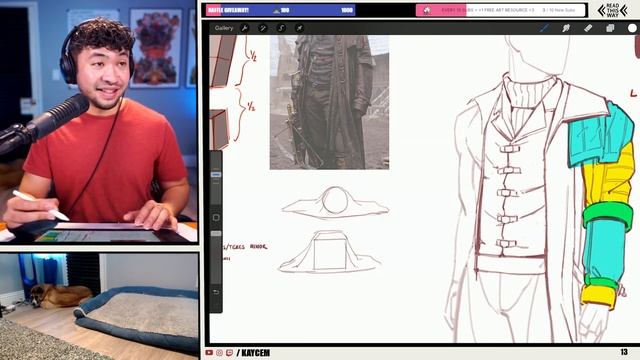Click the coat reference photo on canvas
This screenshot has width=640, height=360.
329,102
